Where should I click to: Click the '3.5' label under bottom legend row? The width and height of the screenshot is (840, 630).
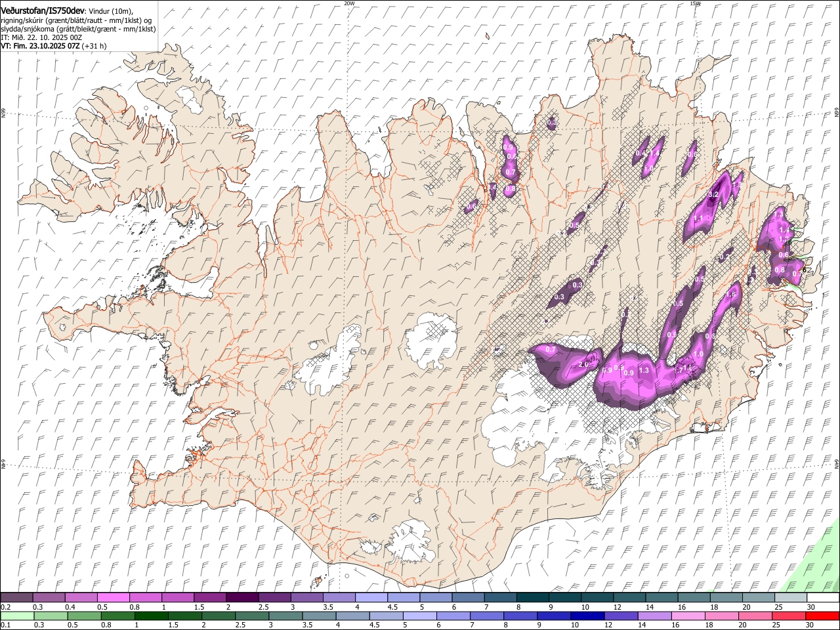(307, 625)
